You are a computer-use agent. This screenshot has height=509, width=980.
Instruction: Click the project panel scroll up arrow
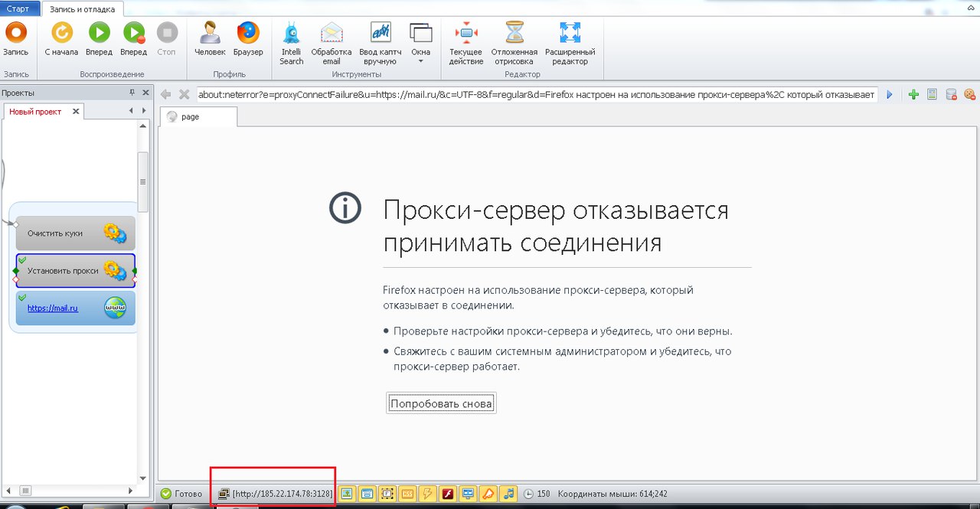[x=142, y=126]
